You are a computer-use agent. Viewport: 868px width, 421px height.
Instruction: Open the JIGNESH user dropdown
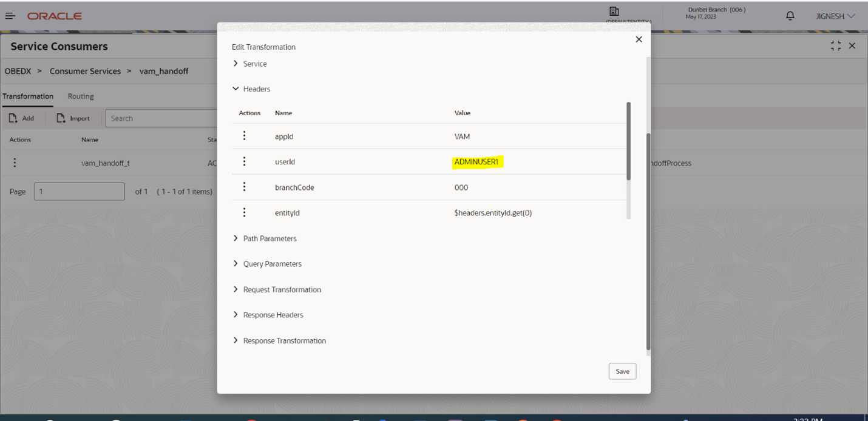tap(835, 16)
